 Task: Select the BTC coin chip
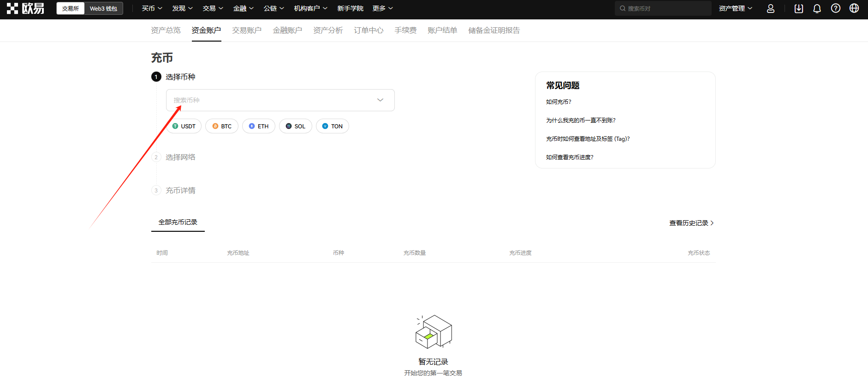(x=222, y=126)
